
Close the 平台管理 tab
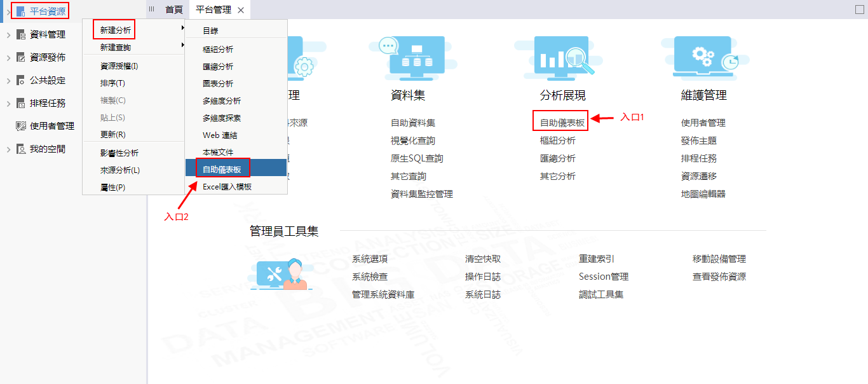(240, 10)
